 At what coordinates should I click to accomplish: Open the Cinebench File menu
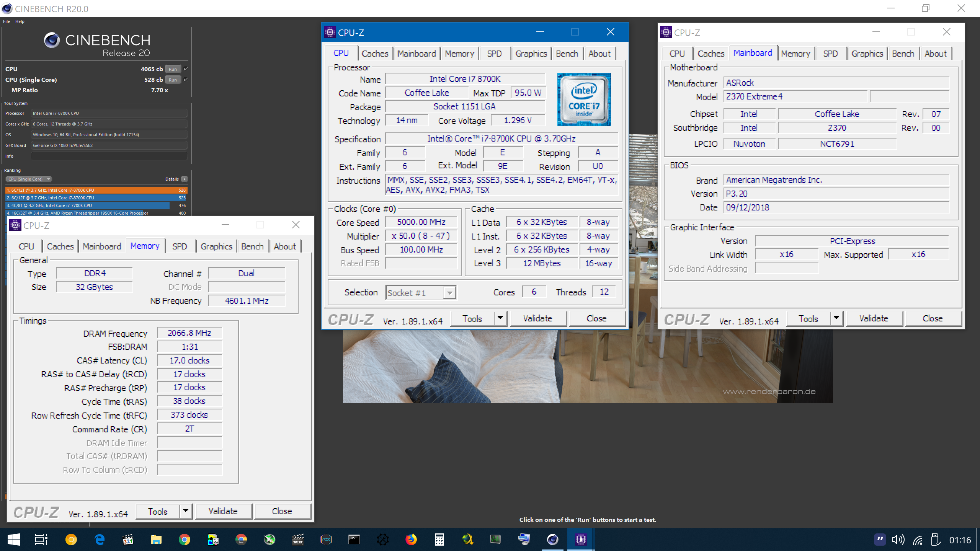point(7,21)
